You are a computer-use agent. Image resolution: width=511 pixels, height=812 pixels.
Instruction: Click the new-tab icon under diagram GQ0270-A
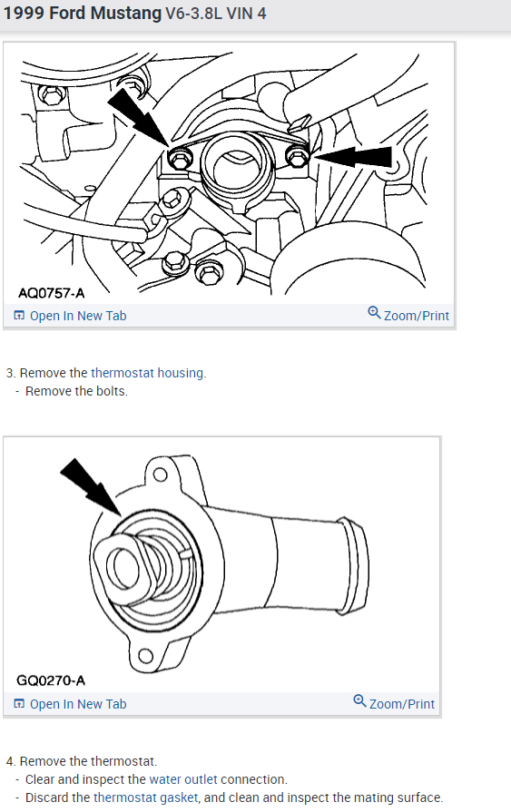click(19, 704)
